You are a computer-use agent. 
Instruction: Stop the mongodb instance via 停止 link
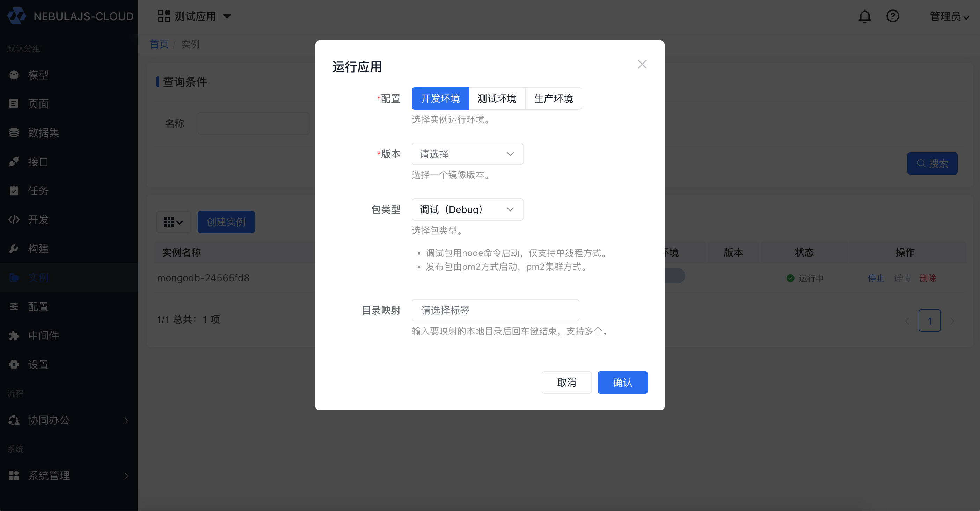(876, 278)
